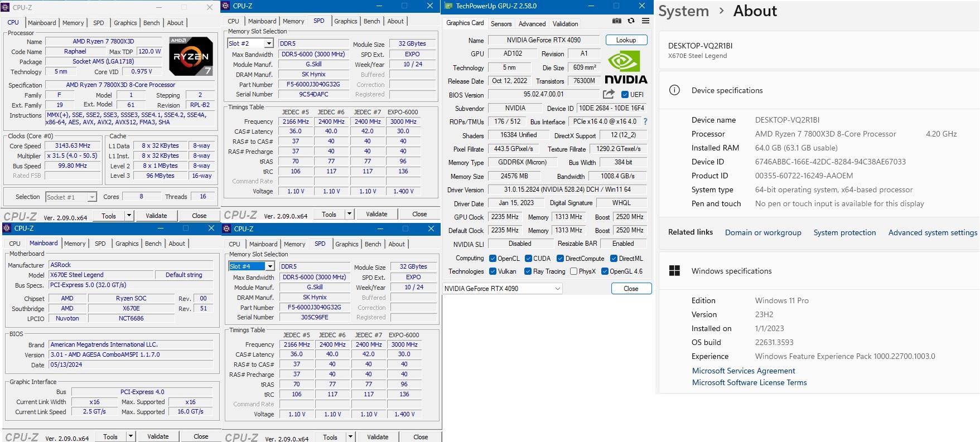Click the Lookup button in GPU-Z
This screenshot has height=442, width=980.
626,40
